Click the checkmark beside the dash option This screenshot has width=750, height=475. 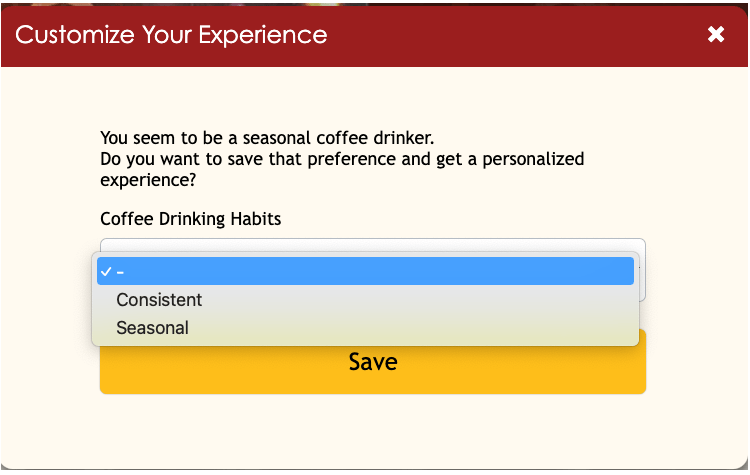[105, 271]
